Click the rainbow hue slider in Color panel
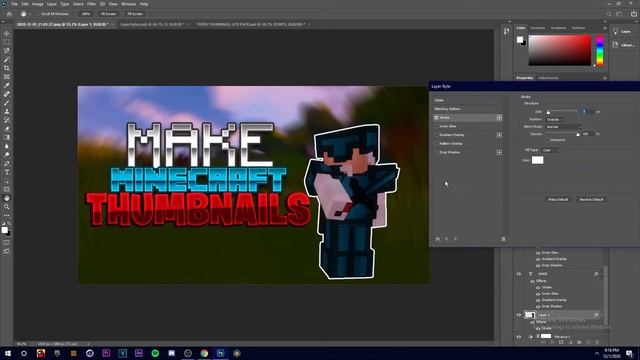Screen dimensions: 640x360 600,50
